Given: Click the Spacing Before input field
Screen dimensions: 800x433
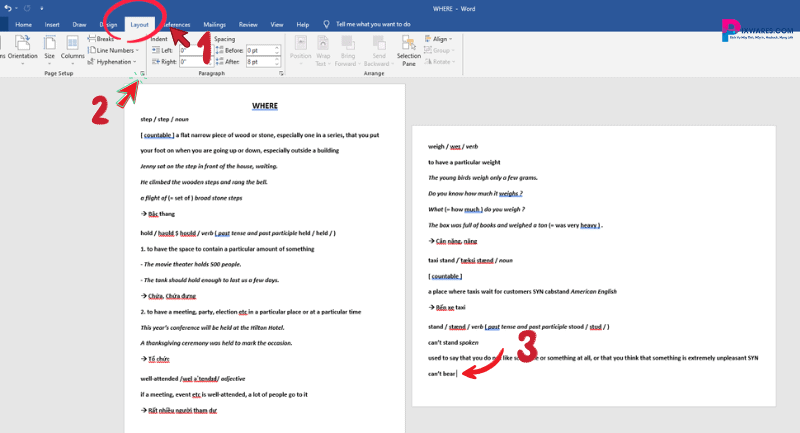Looking at the screenshot, I should click(x=262, y=50).
